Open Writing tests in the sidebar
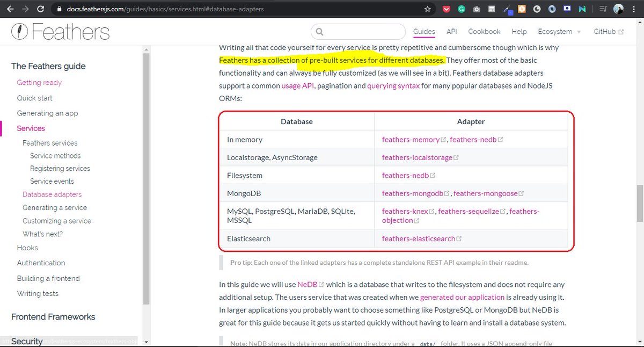 (x=38, y=293)
